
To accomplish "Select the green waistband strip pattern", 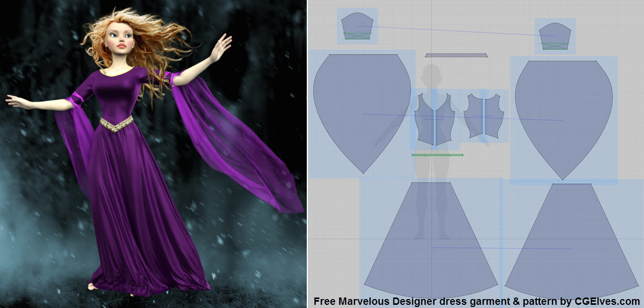I will (x=438, y=155).
